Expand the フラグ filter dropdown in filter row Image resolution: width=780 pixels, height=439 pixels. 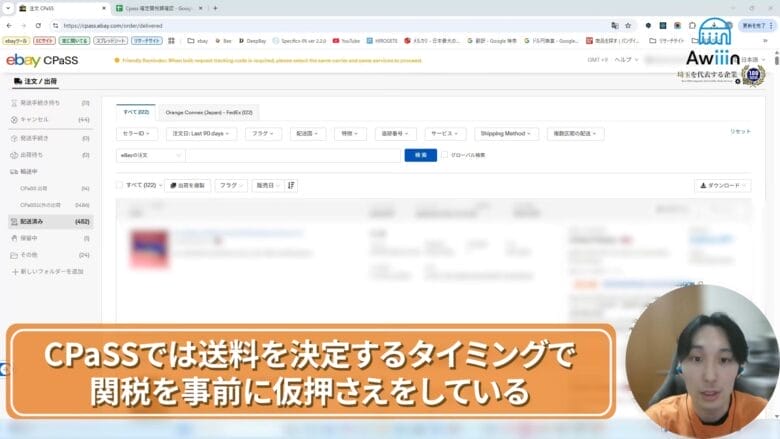tap(263, 134)
